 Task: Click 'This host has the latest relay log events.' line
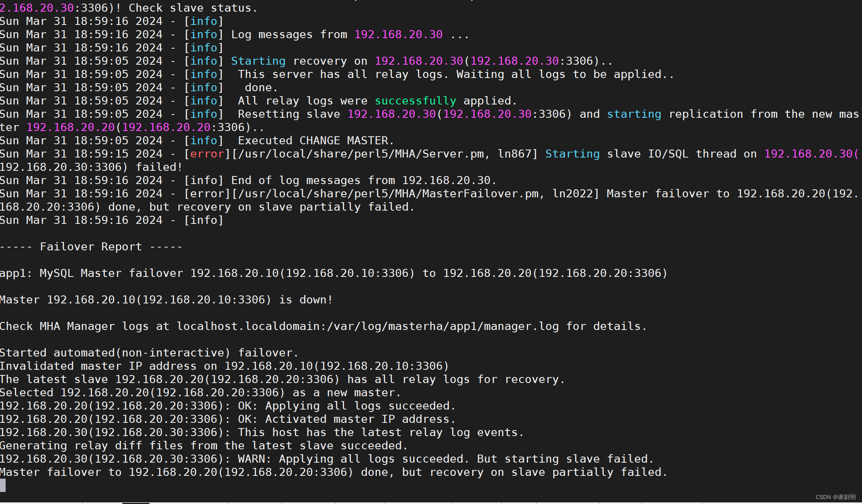point(262,432)
